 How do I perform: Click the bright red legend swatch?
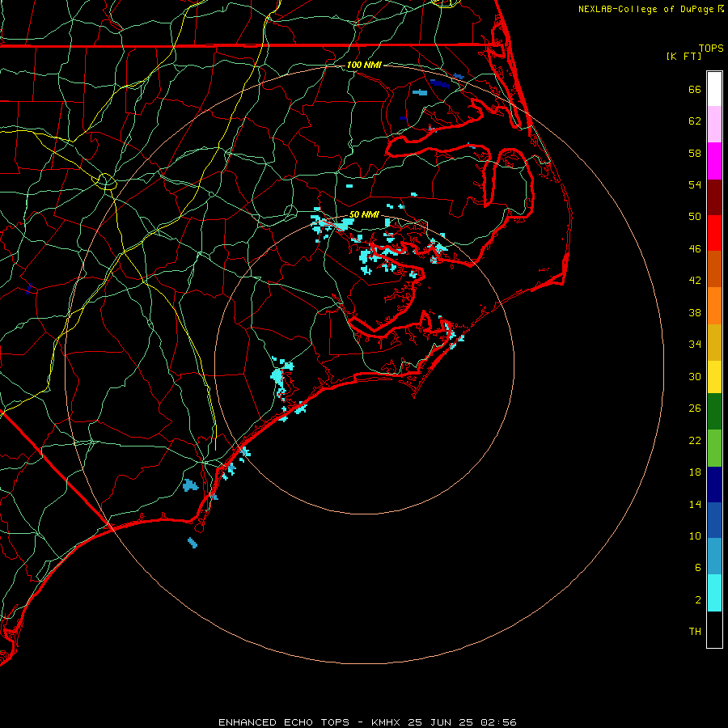(x=714, y=233)
